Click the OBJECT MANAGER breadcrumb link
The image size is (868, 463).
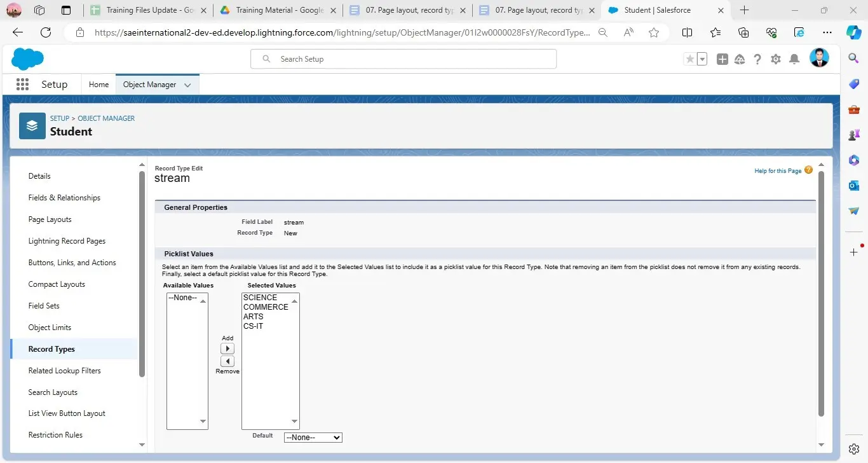[106, 118]
